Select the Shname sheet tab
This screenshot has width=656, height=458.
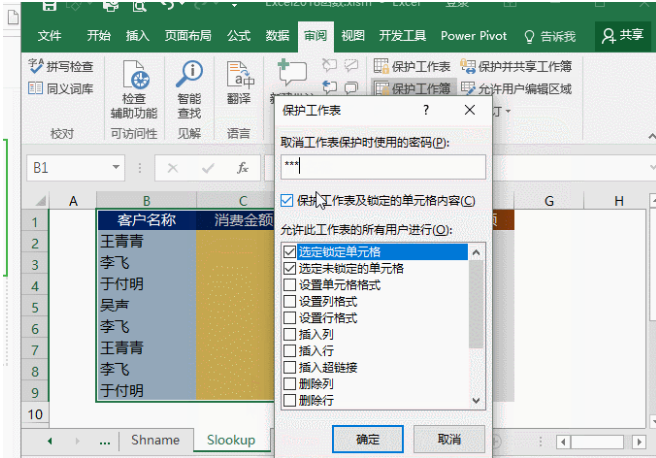click(x=155, y=440)
